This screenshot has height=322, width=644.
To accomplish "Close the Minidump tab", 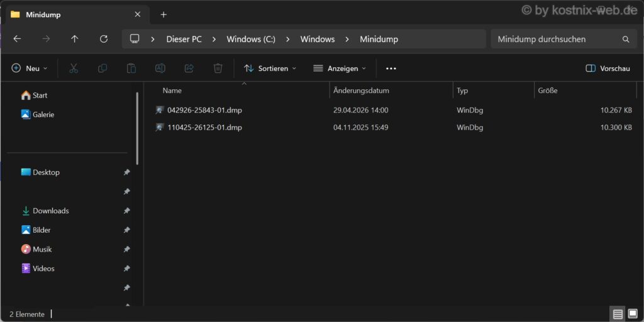I will pos(138,14).
